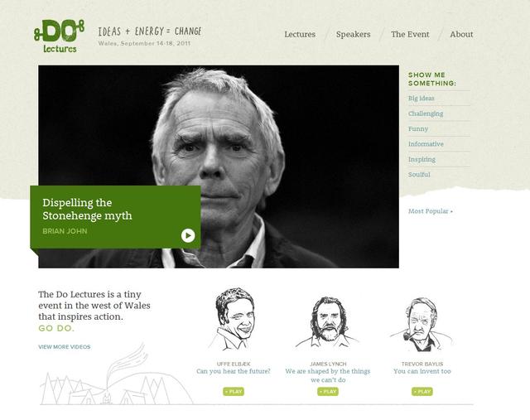Image resolution: width=530 pixels, height=420 pixels.
Task: Click Trevor Baylis portrait with pipe
Action: click(x=421, y=325)
